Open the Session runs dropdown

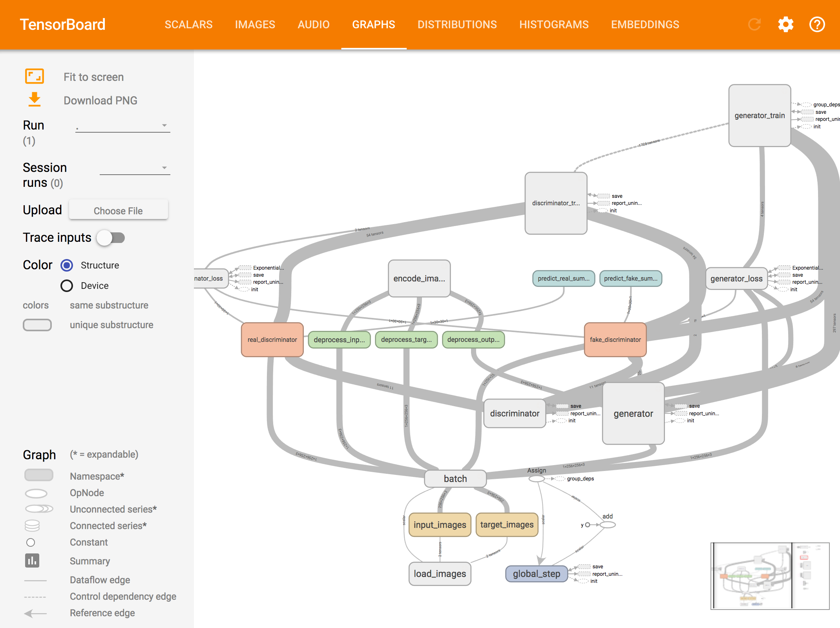[135, 168]
